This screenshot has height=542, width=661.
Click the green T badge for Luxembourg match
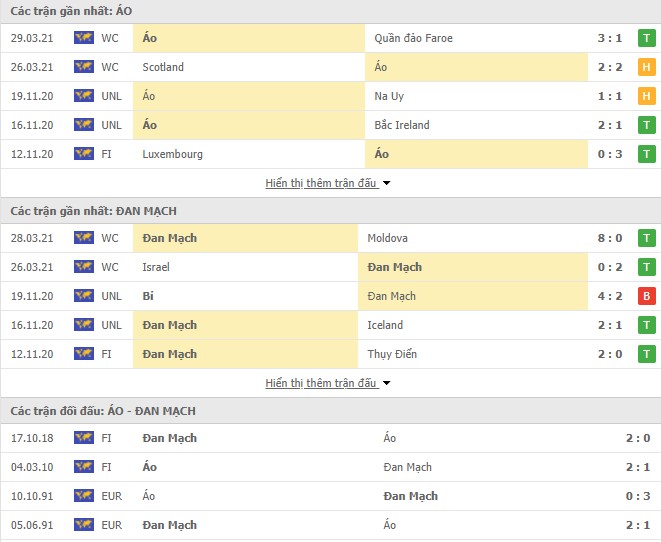point(647,154)
